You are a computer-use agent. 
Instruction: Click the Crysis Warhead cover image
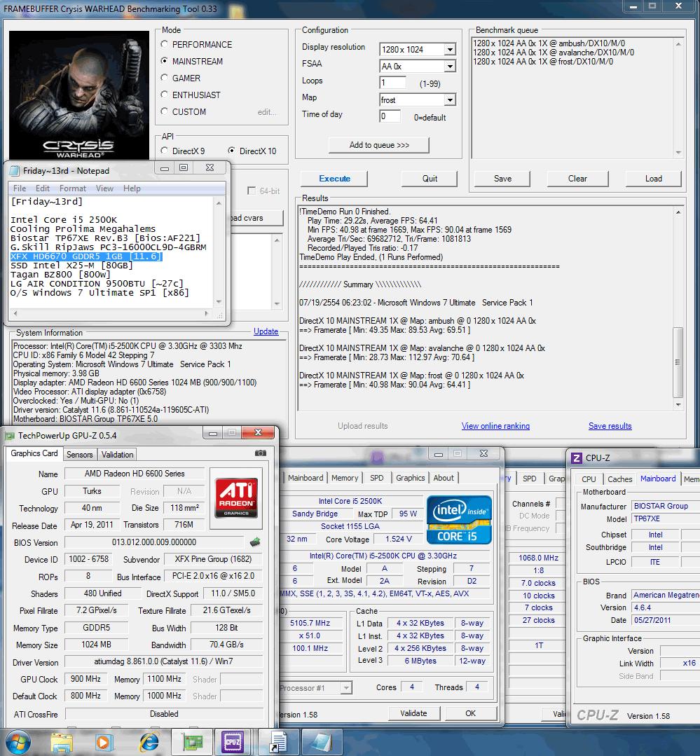pyautogui.click(x=79, y=95)
